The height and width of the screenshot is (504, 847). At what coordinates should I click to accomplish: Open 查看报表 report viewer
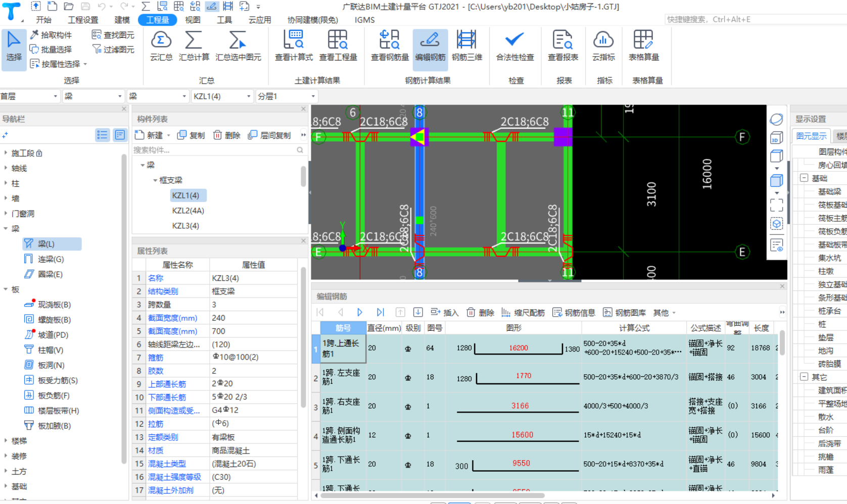pos(562,45)
